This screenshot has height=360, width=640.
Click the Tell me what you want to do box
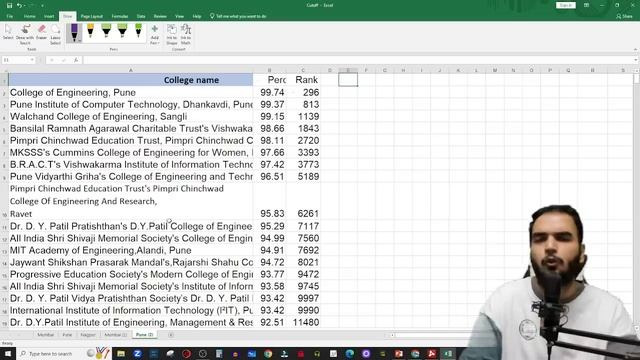(x=238, y=16)
